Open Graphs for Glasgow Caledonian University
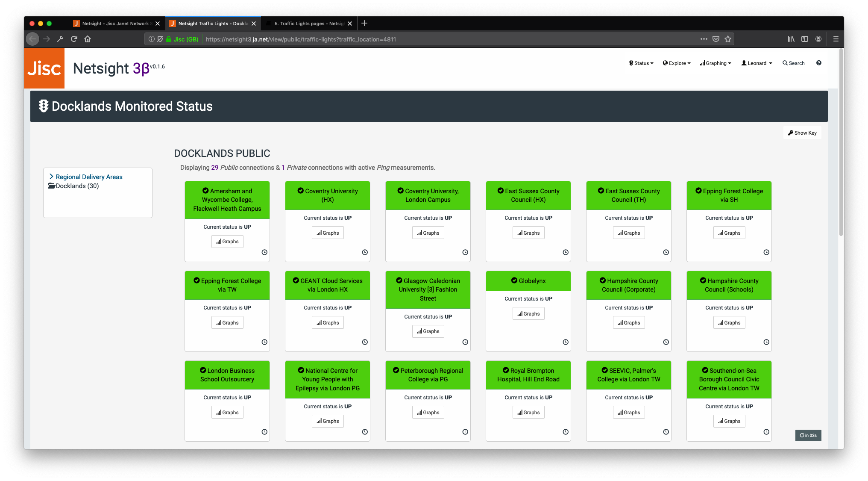 (x=428, y=331)
